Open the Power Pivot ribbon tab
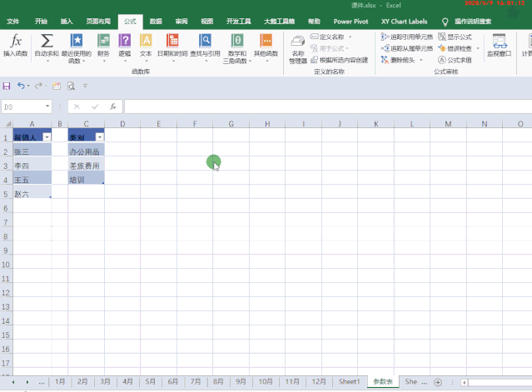This screenshot has width=532, height=392. [x=351, y=22]
